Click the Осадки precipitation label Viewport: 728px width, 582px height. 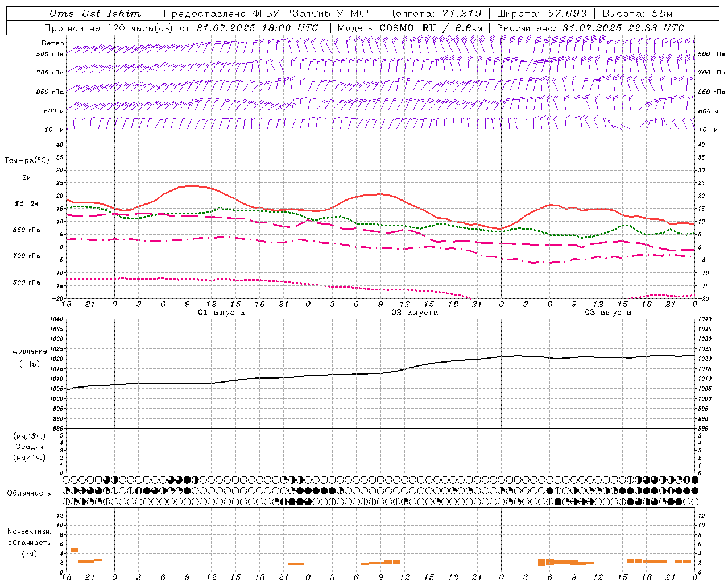pos(30,447)
